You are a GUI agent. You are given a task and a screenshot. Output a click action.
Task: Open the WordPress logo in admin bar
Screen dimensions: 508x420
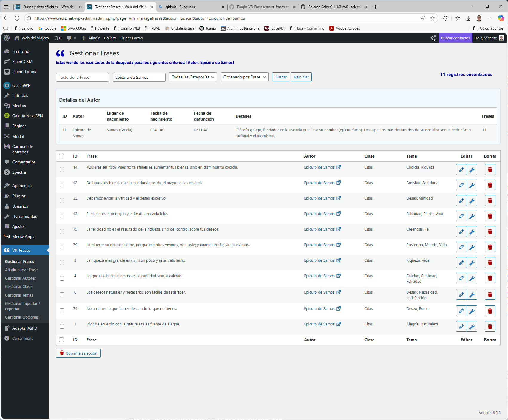point(6,38)
